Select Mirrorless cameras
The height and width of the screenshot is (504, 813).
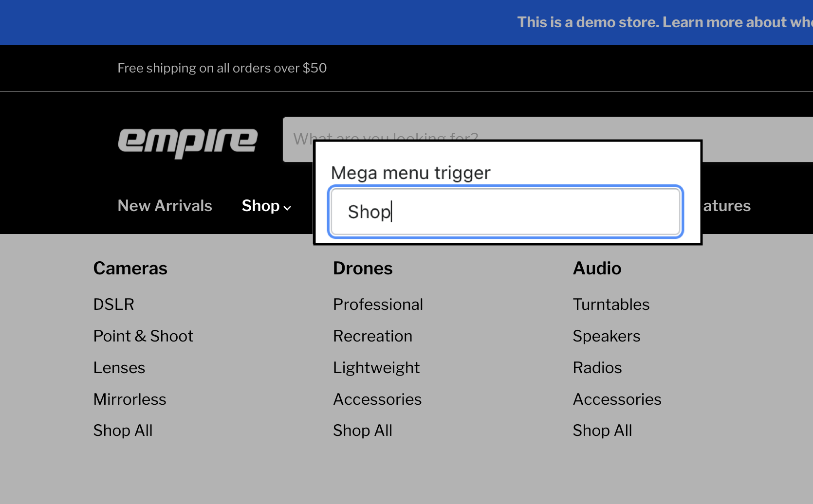[129, 399]
